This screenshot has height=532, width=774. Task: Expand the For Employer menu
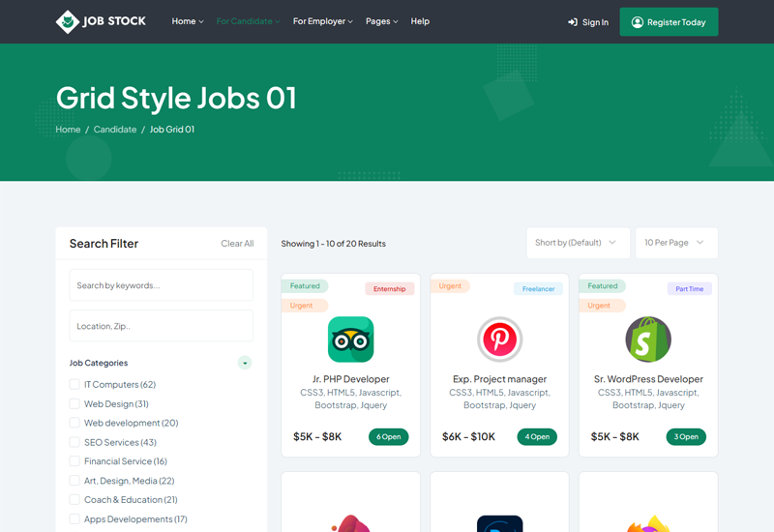click(x=323, y=21)
